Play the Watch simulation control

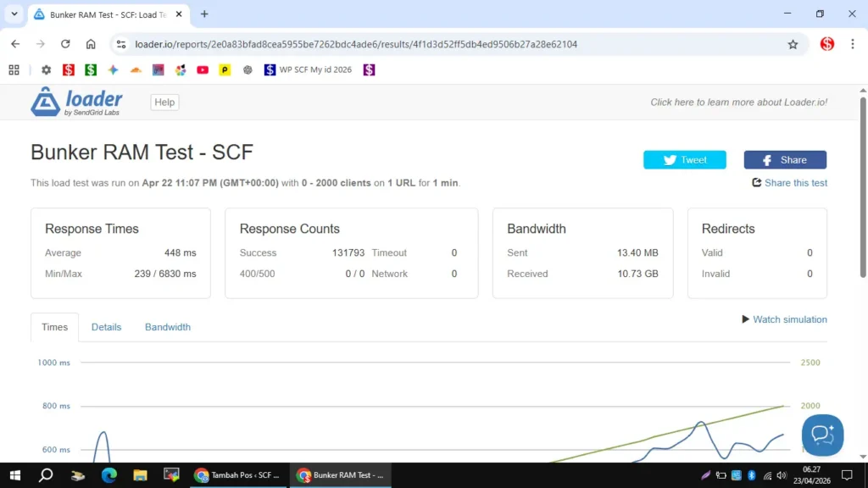(x=784, y=319)
